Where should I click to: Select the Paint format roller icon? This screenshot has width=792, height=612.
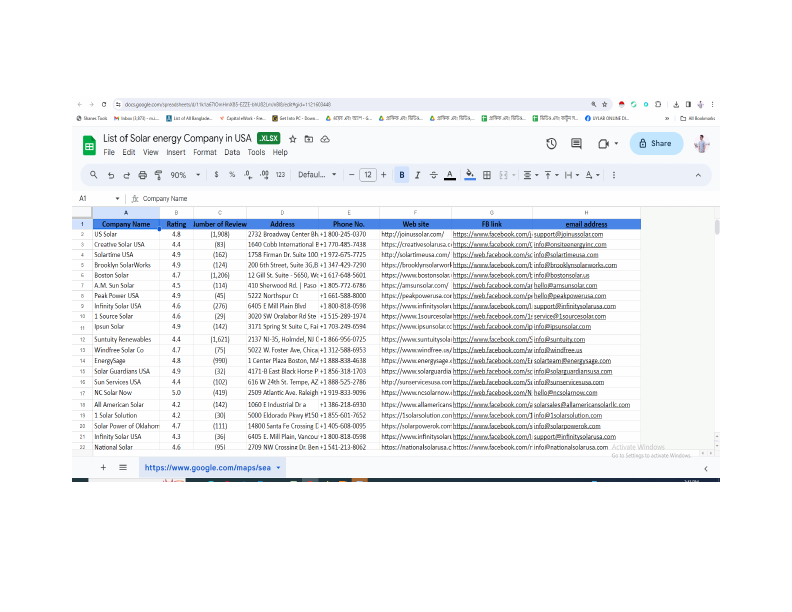[x=159, y=175]
